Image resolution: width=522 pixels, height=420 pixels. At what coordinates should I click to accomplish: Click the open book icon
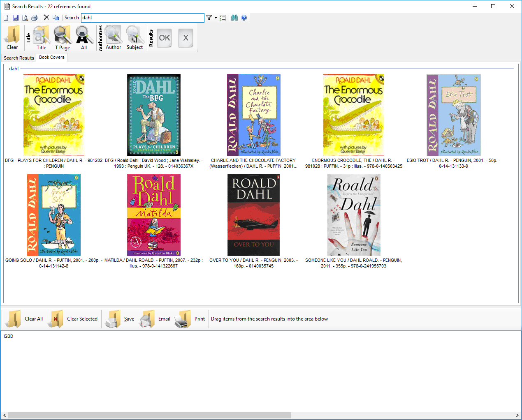click(234, 18)
